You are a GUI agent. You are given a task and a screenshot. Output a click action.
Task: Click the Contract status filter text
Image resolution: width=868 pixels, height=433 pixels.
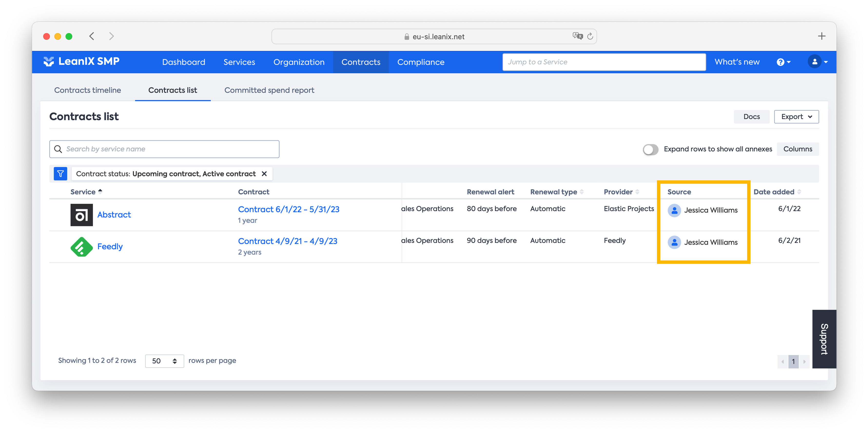click(x=166, y=174)
